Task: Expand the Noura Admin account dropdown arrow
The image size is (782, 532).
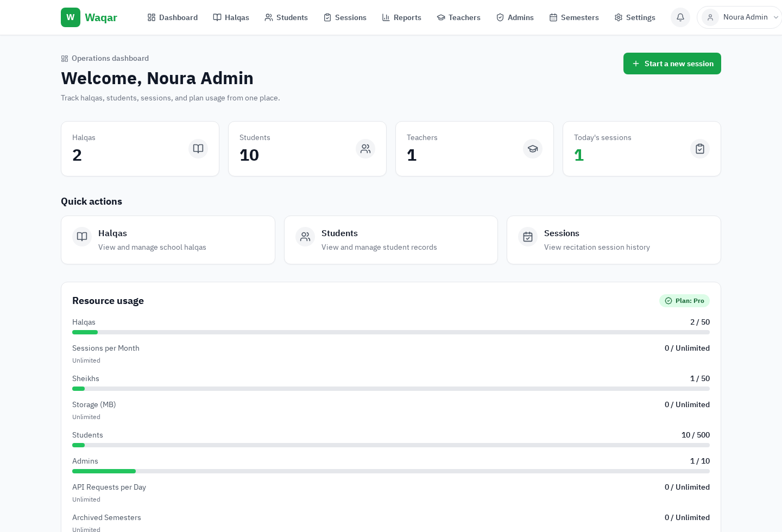Action: 776,17
